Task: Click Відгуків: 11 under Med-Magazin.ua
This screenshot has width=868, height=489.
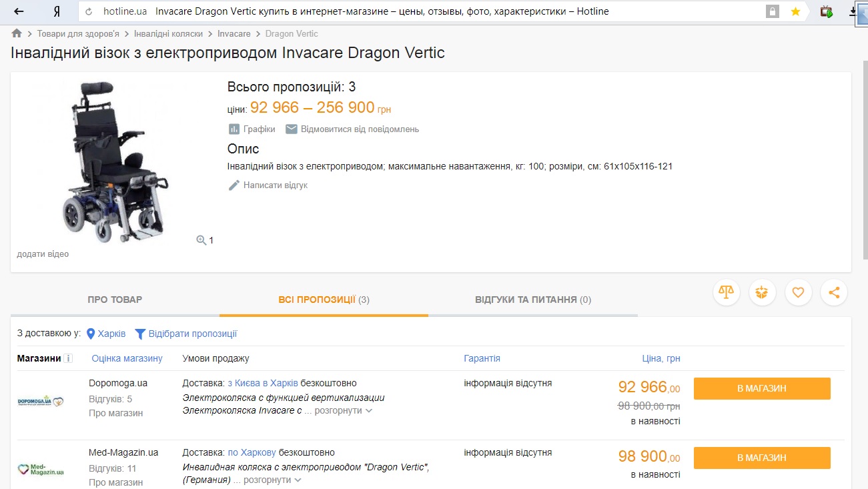Action: point(113,468)
